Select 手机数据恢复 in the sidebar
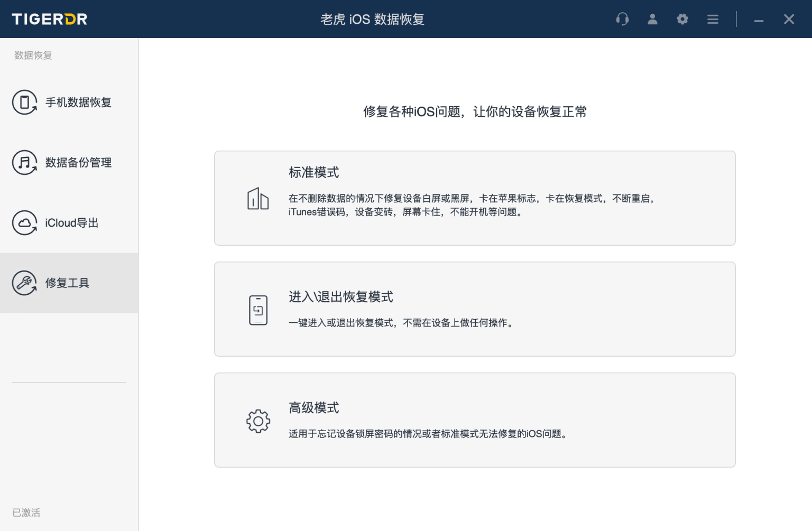This screenshot has height=531, width=812. 78,103
